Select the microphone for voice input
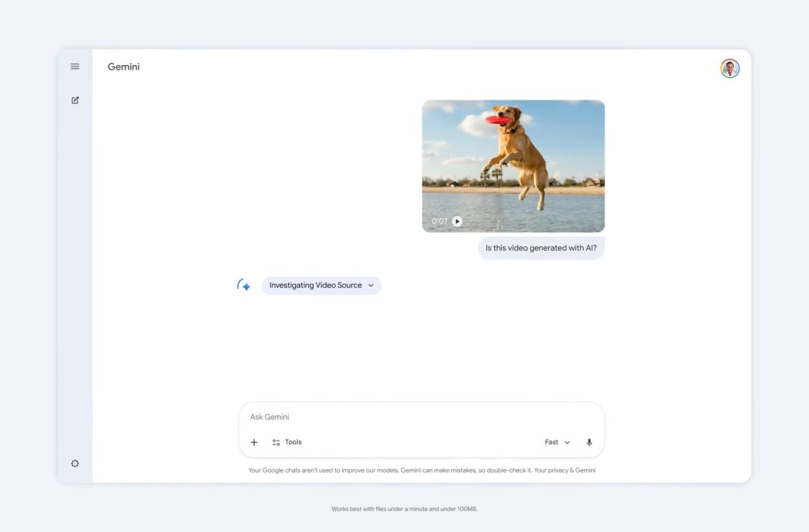 point(589,442)
